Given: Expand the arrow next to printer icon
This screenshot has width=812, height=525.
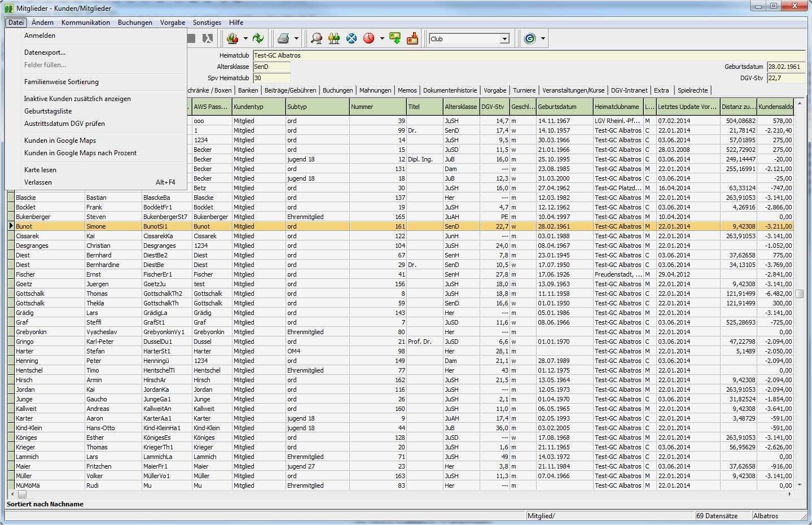Looking at the screenshot, I should tap(296, 38).
